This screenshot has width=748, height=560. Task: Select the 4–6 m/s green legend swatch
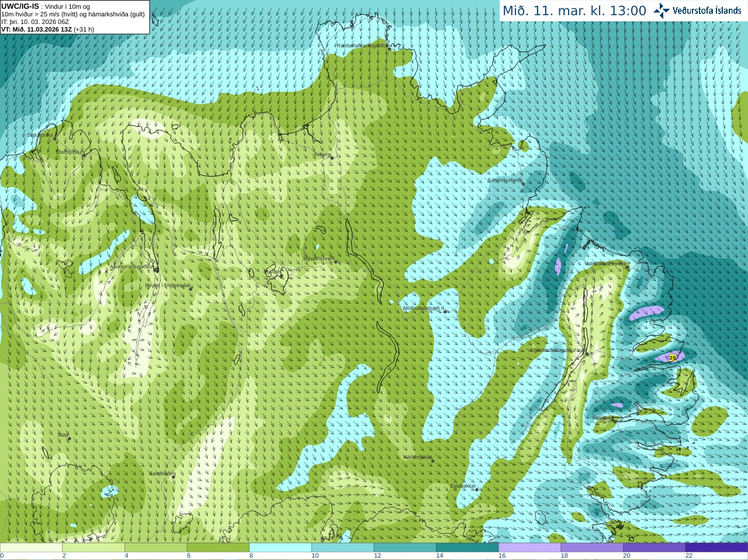[x=155, y=548]
